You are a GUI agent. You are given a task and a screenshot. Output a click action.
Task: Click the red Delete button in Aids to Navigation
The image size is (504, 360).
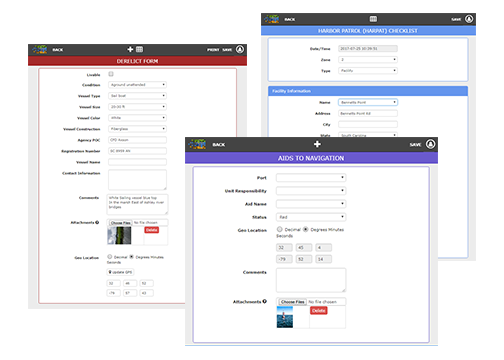click(319, 311)
